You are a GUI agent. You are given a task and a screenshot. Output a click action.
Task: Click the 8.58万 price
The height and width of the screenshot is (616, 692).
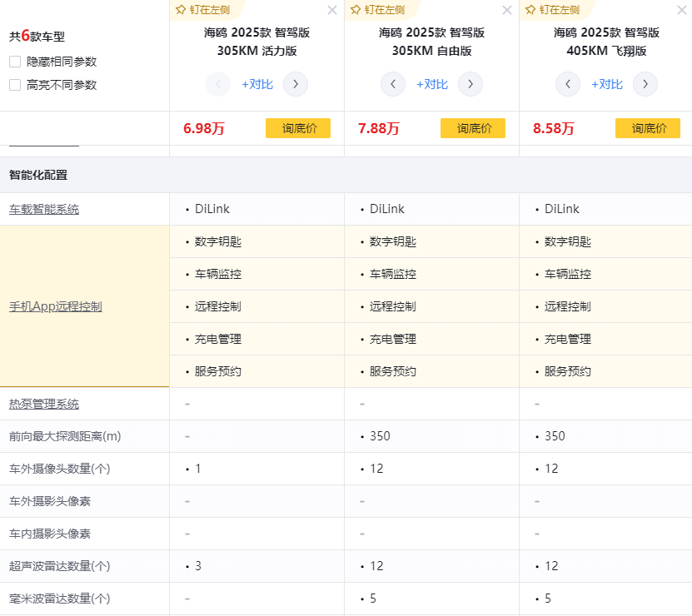(x=554, y=128)
